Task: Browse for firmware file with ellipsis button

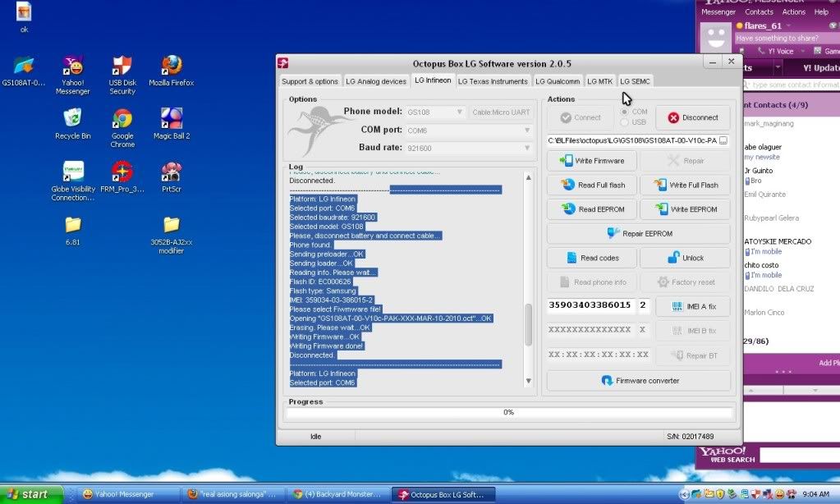Action: click(x=723, y=140)
